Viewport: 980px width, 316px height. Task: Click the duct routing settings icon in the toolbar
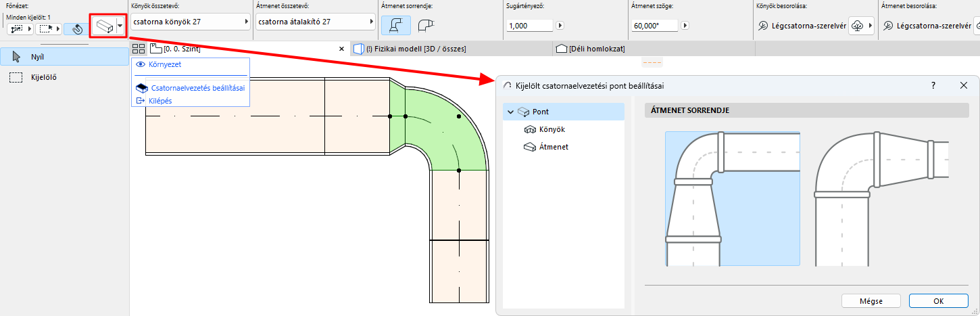(x=103, y=28)
